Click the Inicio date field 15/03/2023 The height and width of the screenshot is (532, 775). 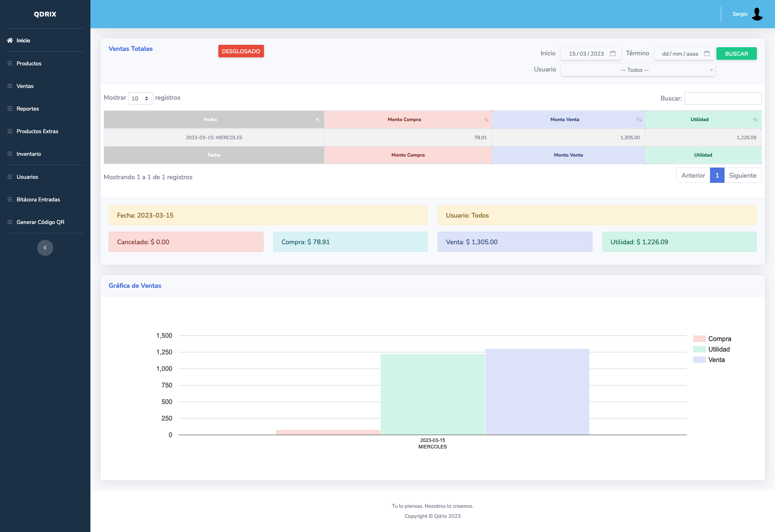(x=591, y=54)
